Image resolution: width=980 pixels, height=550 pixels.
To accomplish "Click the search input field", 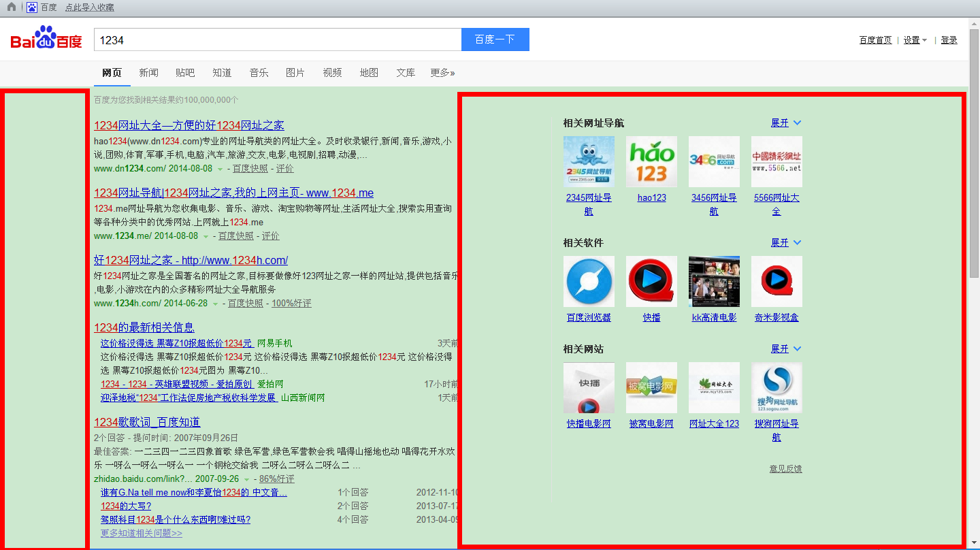I will pyautogui.click(x=277, y=39).
